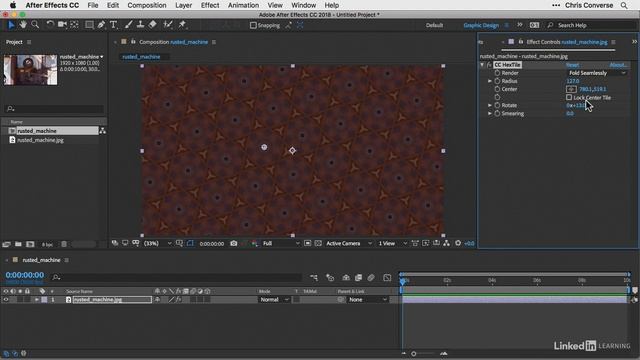The height and width of the screenshot is (360, 640).
Task: Open the Active Camera dropdown
Action: click(x=349, y=243)
